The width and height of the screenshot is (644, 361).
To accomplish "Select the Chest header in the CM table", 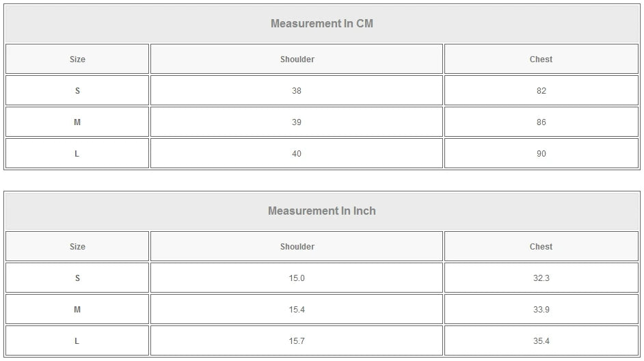I will pos(541,59).
